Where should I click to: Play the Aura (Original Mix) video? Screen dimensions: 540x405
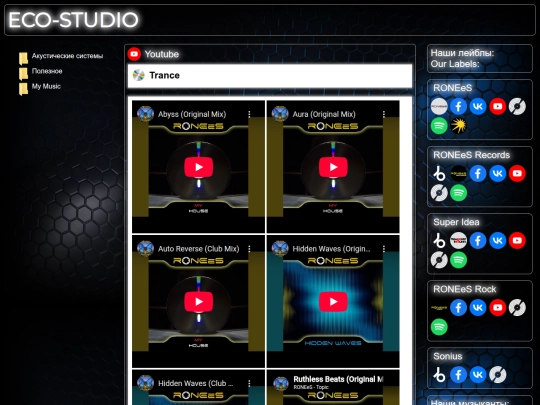pos(333,167)
